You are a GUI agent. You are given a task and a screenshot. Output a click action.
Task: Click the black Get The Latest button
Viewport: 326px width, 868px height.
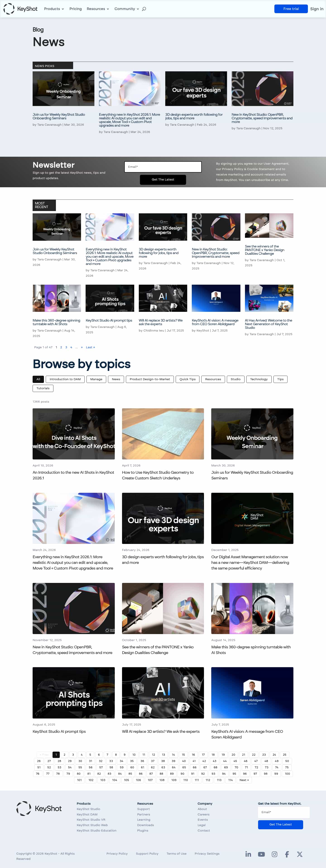coord(163,180)
